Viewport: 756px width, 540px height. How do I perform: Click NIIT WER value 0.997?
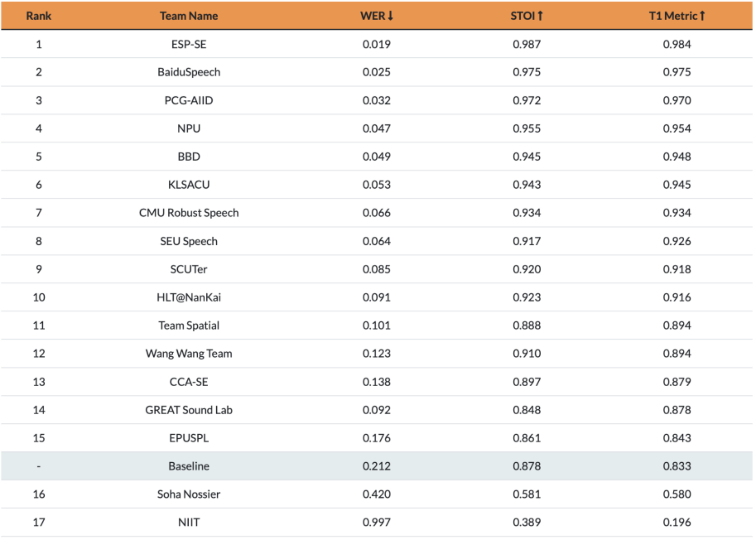[376, 522]
